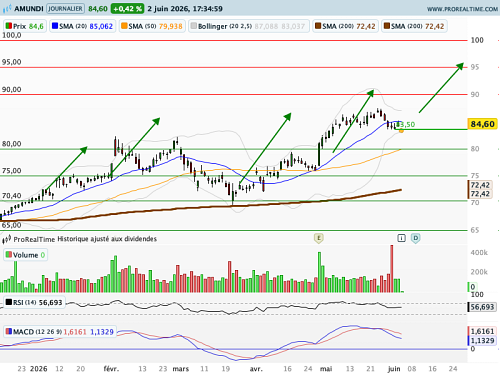500x375 pixels.
Task: Click the 95,00 resistance level label
Action: tap(12, 62)
